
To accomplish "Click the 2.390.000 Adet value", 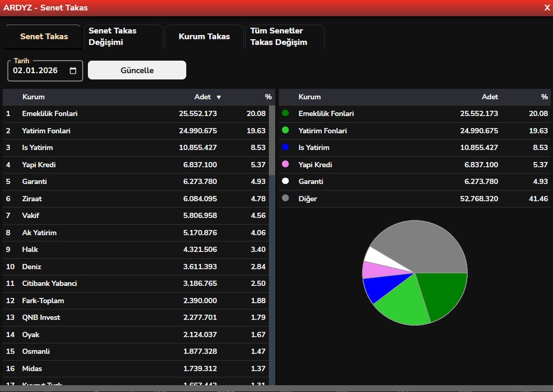I will pyautogui.click(x=200, y=301).
